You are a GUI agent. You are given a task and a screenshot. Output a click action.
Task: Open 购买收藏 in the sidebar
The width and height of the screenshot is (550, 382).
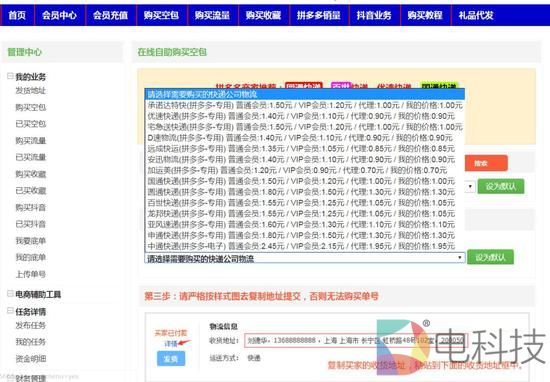(x=31, y=174)
